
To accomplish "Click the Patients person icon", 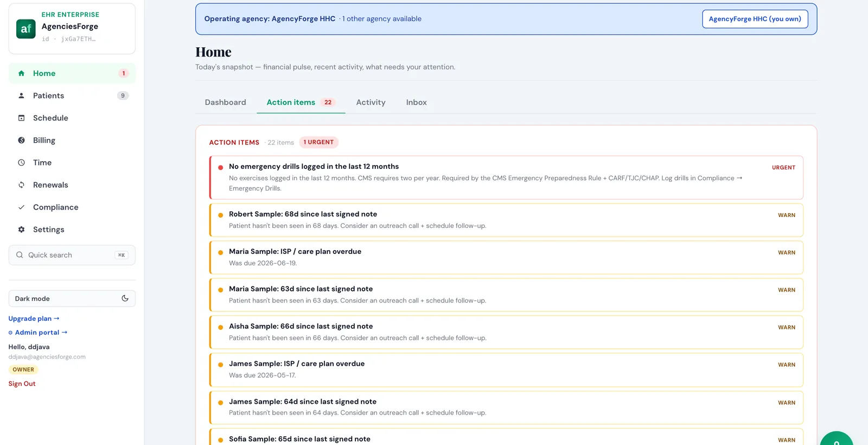I will click(x=21, y=96).
